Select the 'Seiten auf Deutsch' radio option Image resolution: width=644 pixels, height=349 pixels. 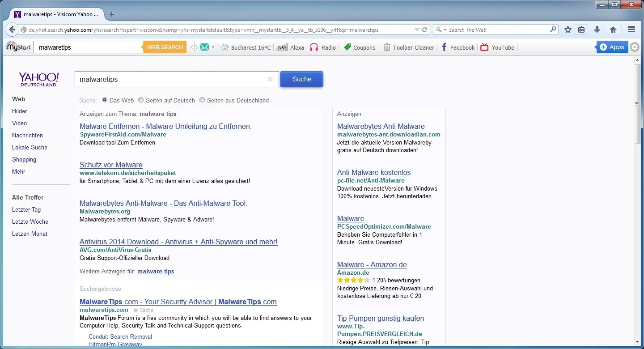(x=141, y=100)
